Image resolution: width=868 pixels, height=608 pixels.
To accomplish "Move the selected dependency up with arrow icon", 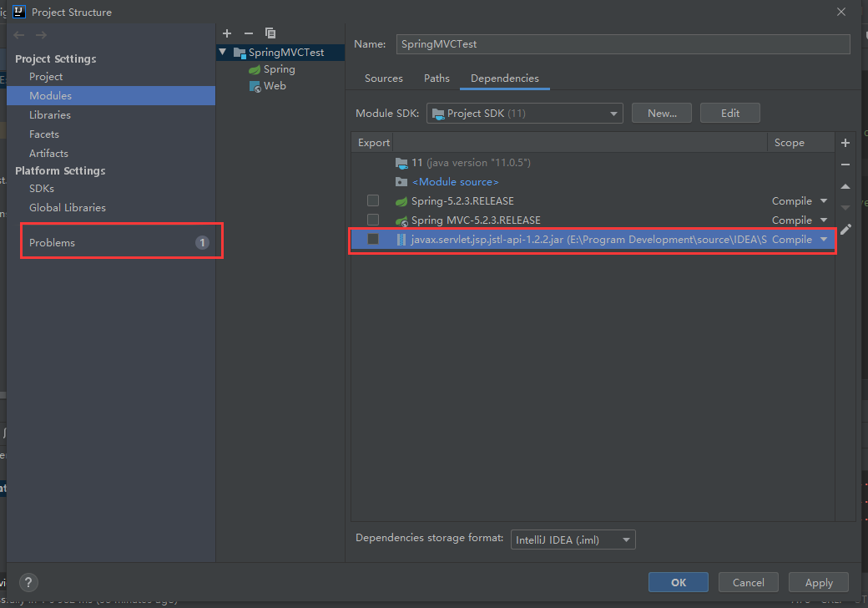I will [x=845, y=187].
